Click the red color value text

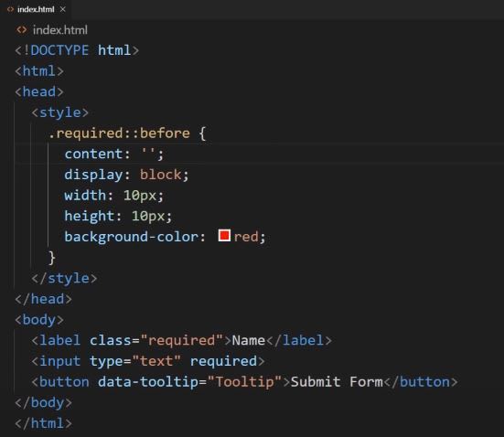246,237
